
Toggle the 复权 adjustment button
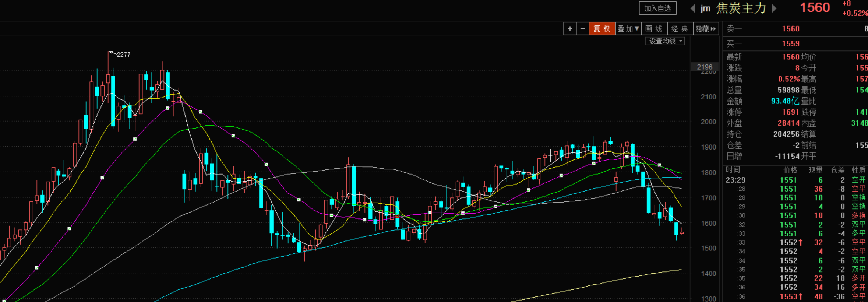(x=602, y=29)
